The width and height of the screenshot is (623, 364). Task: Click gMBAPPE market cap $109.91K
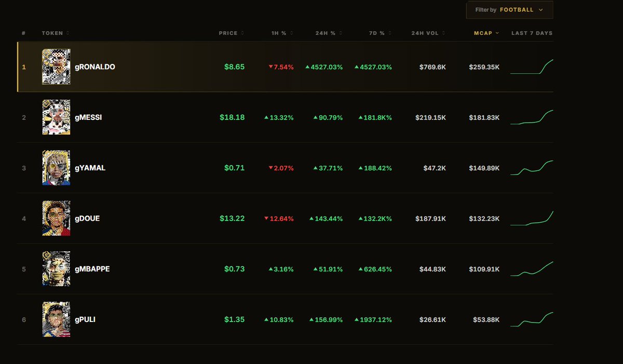(x=484, y=269)
